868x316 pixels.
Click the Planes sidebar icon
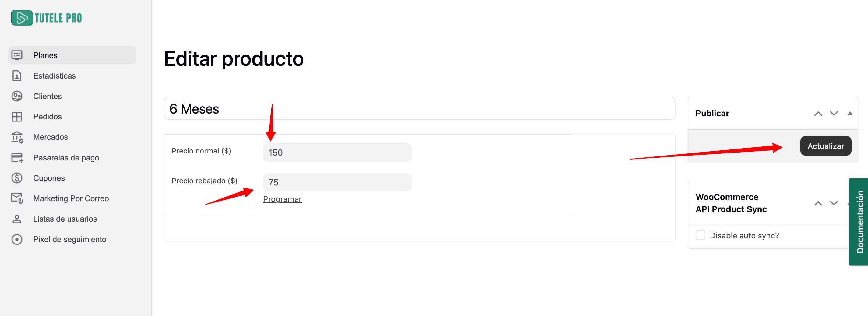[17, 55]
